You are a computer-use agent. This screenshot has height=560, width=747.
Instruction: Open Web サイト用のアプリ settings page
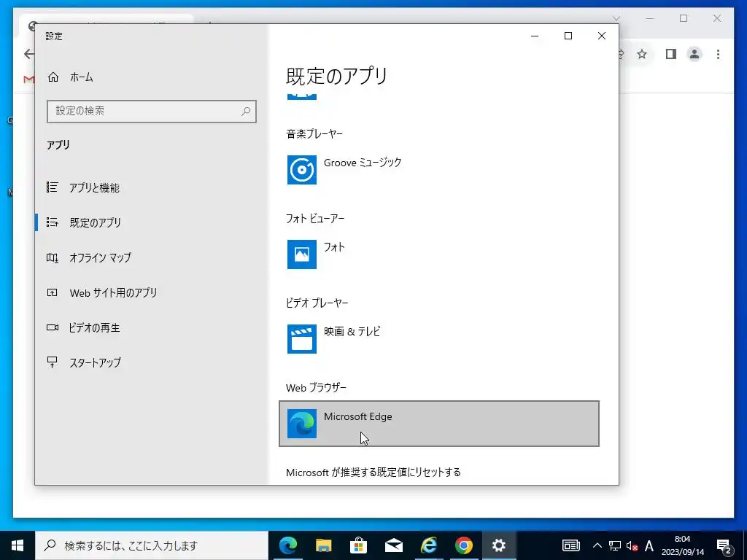tap(152, 292)
